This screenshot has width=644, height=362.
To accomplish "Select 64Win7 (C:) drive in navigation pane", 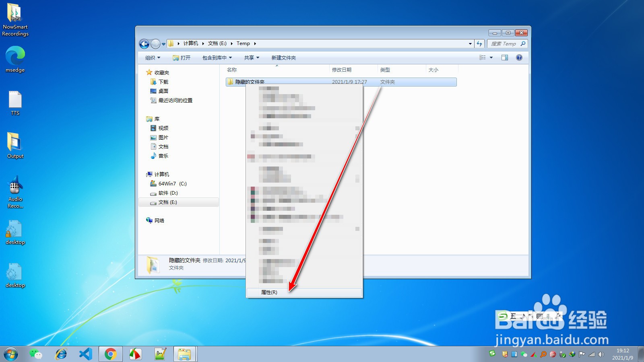I will click(x=169, y=183).
